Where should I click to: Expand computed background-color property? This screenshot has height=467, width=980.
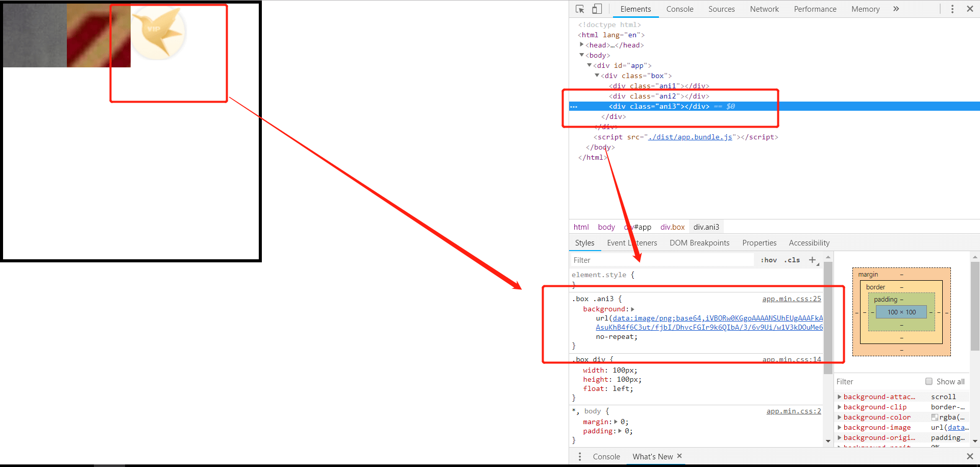[840, 417]
